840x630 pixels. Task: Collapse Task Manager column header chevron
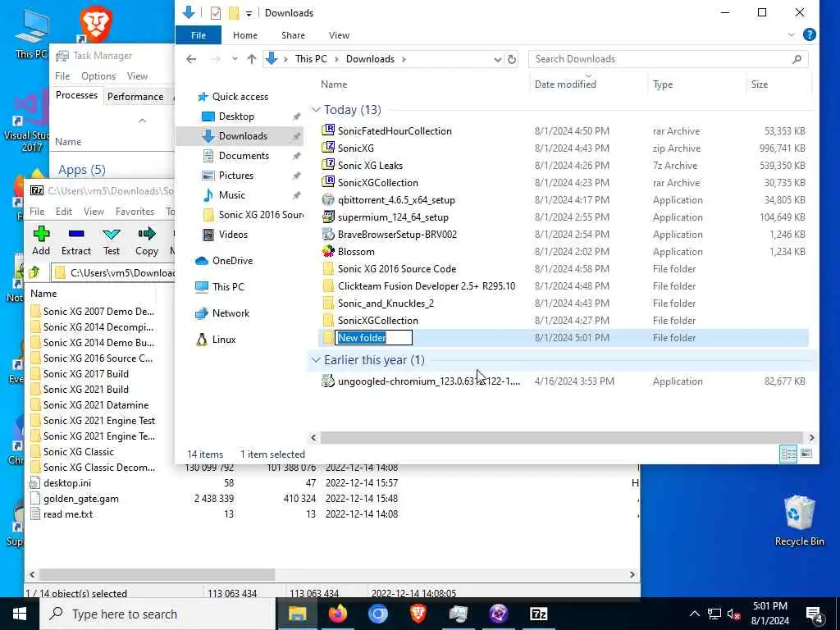[x=142, y=121]
